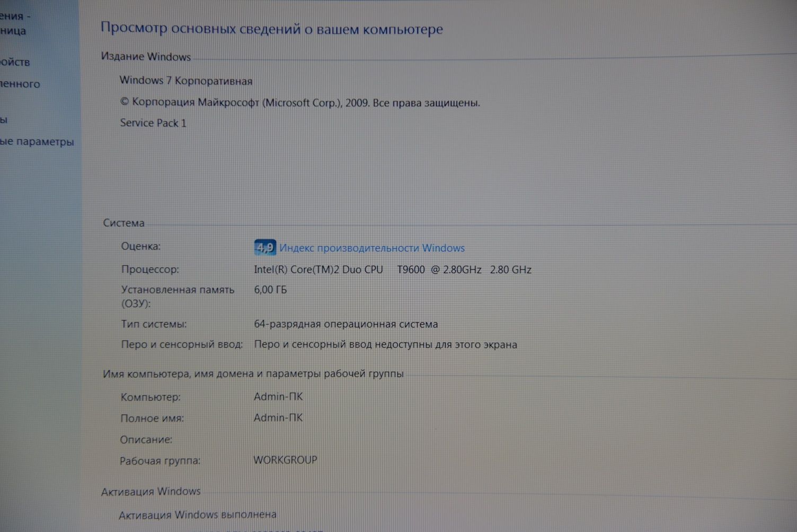Click the Microsoft Corp. 2009 copyright line
797x532 pixels.
pyautogui.click(x=300, y=102)
